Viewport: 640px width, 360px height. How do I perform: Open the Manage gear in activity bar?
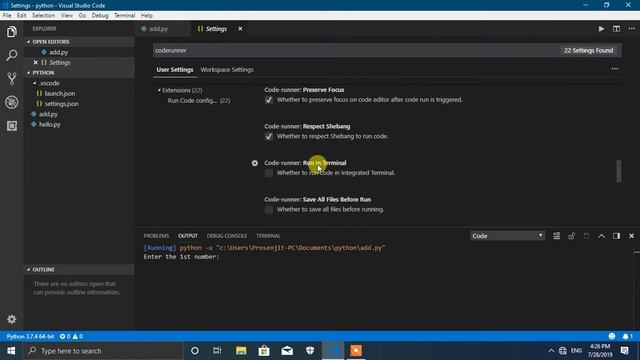pyautogui.click(x=11, y=319)
